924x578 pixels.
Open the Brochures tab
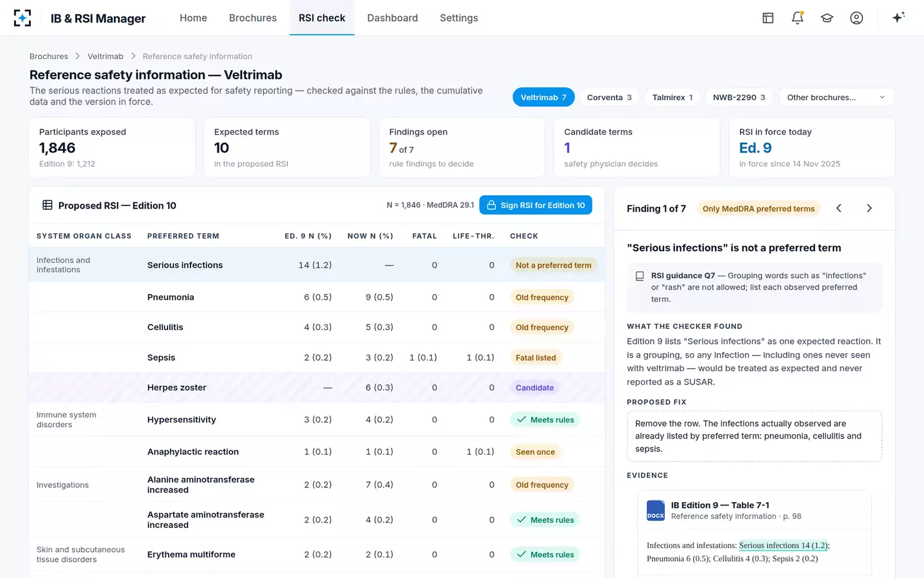(253, 18)
